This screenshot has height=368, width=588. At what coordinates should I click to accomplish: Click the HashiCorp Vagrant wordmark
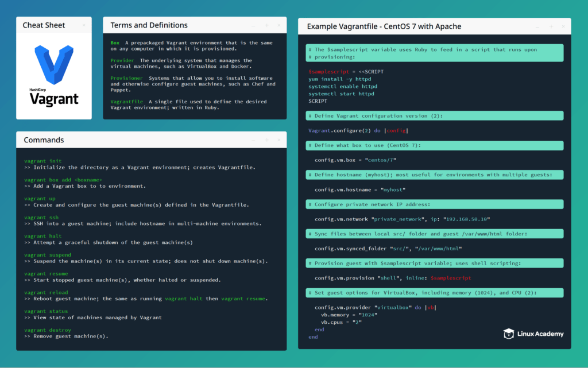pos(54,98)
